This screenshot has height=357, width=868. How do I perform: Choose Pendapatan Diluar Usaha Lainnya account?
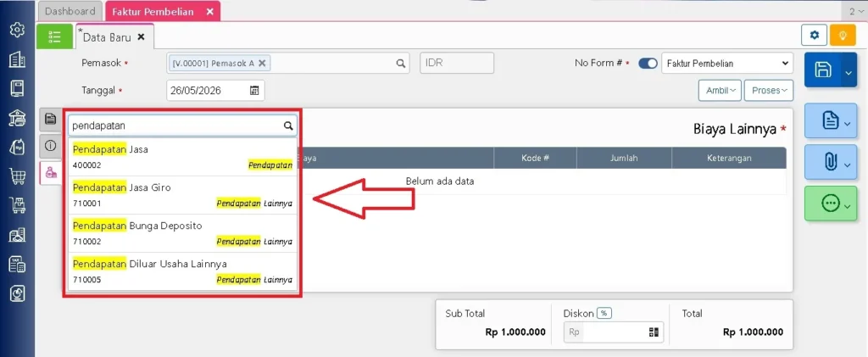tap(183, 271)
